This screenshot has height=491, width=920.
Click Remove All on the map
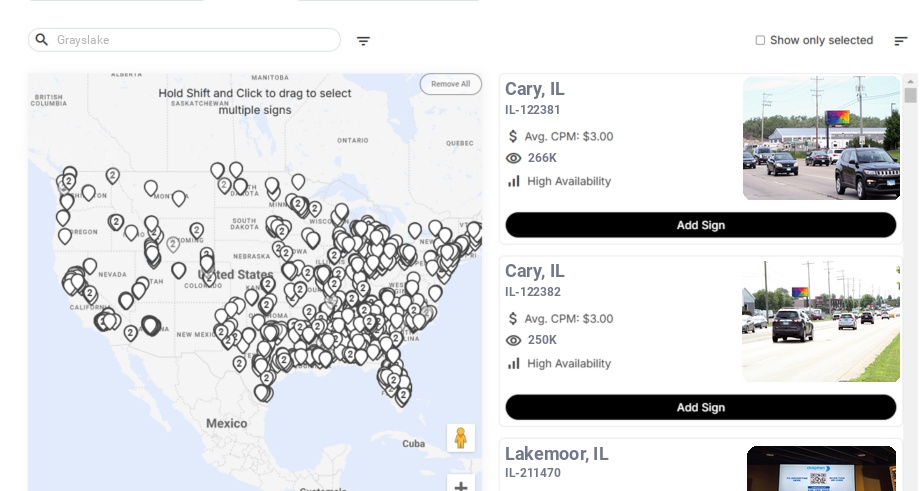[451, 84]
